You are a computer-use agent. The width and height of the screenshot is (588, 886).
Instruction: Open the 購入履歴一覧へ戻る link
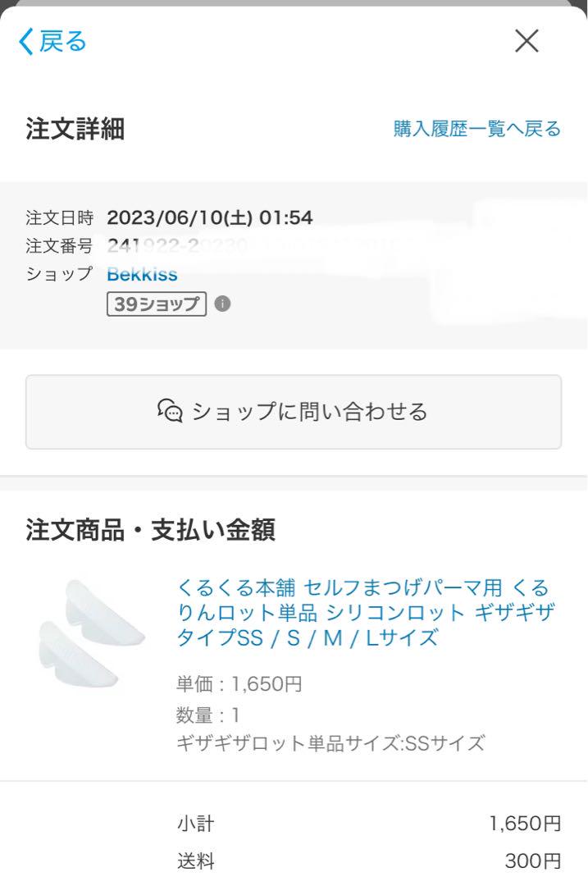coord(476,129)
